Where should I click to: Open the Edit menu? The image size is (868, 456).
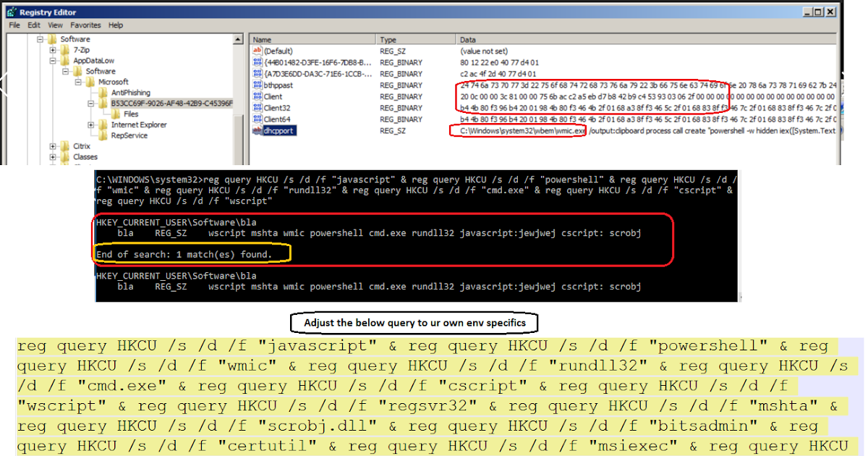coord(33,25)
